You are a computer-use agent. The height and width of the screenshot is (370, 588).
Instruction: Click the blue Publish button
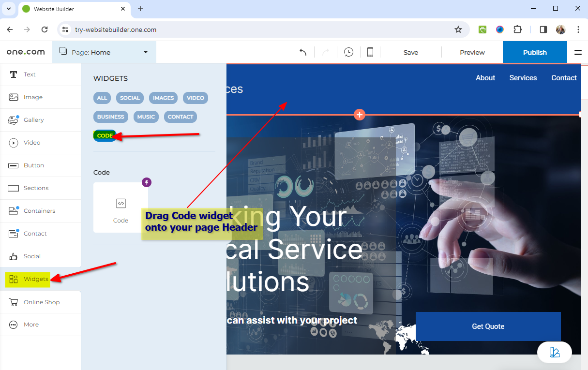(x=535, y=52)
